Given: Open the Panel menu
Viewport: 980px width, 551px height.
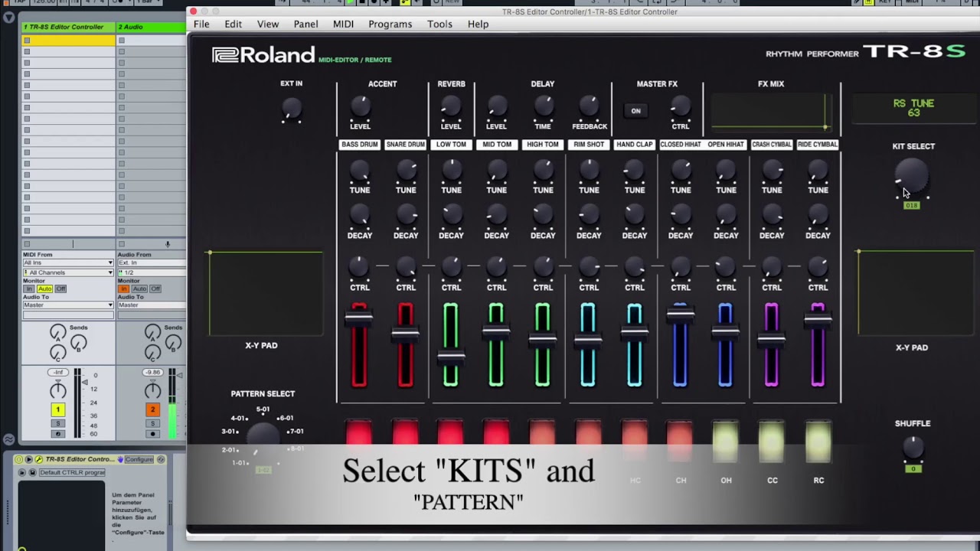Looking at the screenshot, I should pos(305,24).
